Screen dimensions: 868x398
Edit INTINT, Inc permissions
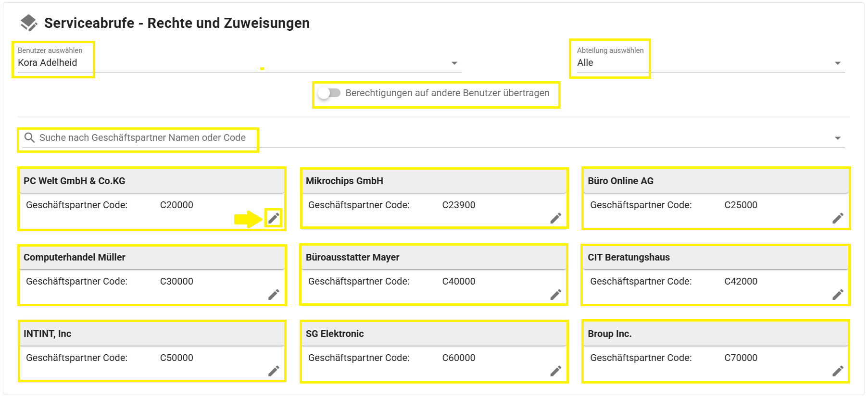(x=274, y=371)
